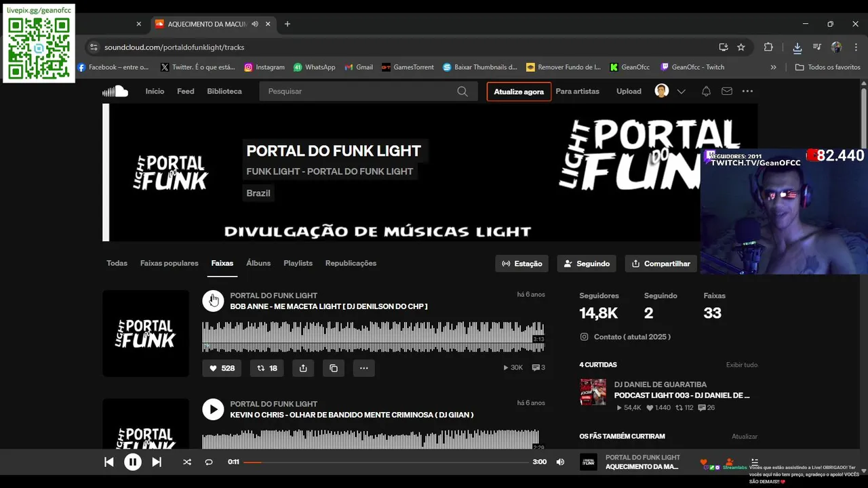Play KEVIN O CHRIS - OLHAR DE BANDIDO track
Screen dimensions: 868x488
(213, 409)
